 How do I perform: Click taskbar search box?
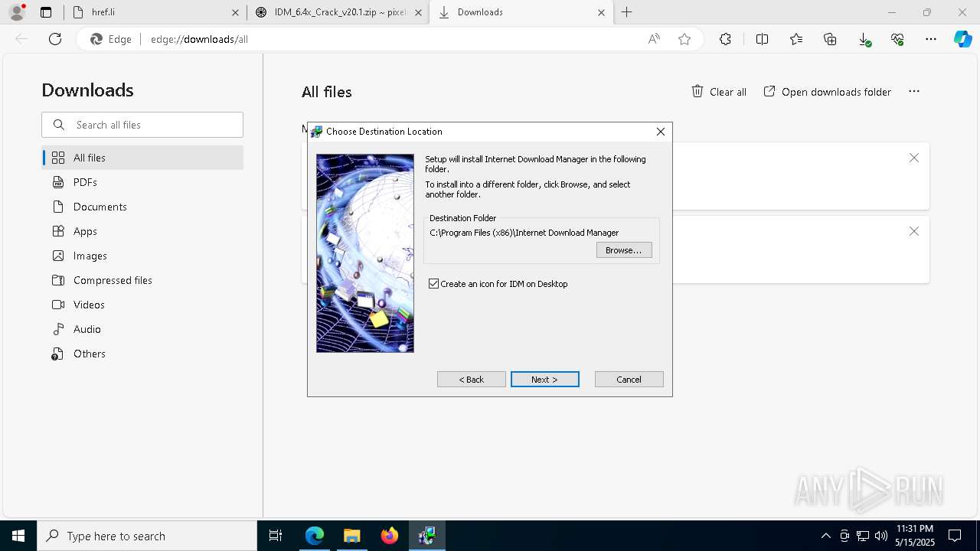coord(147,536)
